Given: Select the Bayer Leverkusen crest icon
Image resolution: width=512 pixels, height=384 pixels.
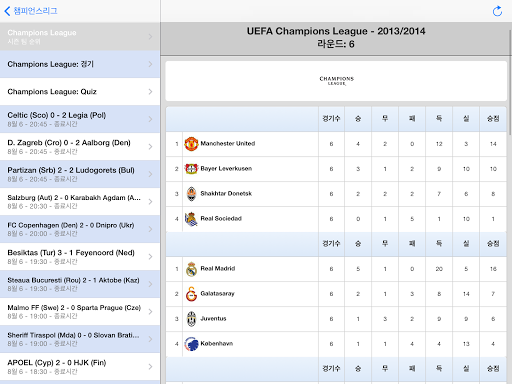Looking at the screenshot, I should click(191, 169).
